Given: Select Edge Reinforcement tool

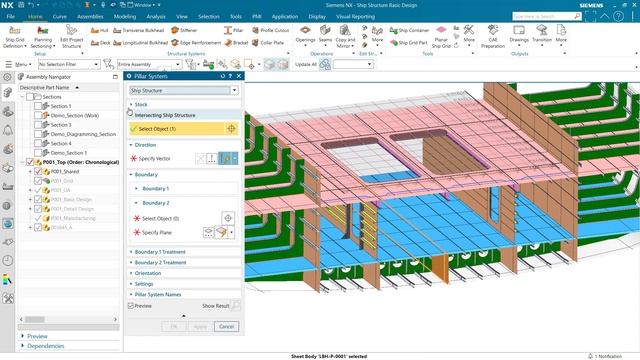Looking at the screenshot, I should pyautogui.click(x=196, y=42).
